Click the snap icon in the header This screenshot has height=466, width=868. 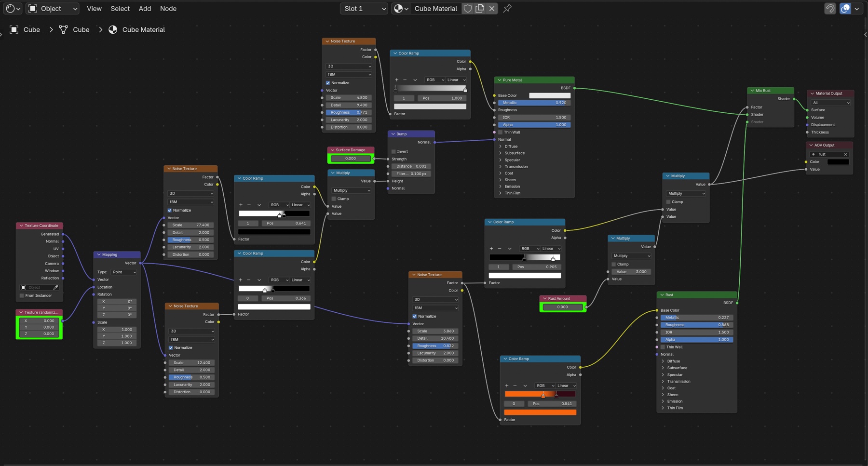830,9
